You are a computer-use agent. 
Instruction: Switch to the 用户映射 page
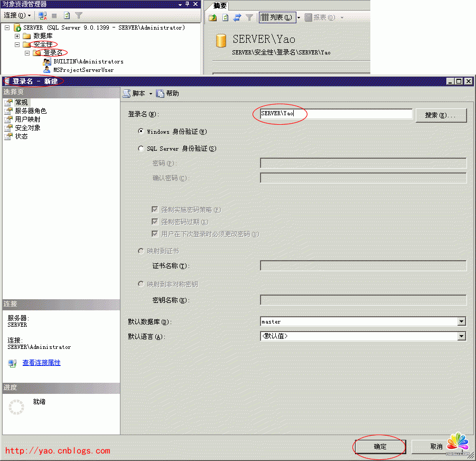point(27,119)
